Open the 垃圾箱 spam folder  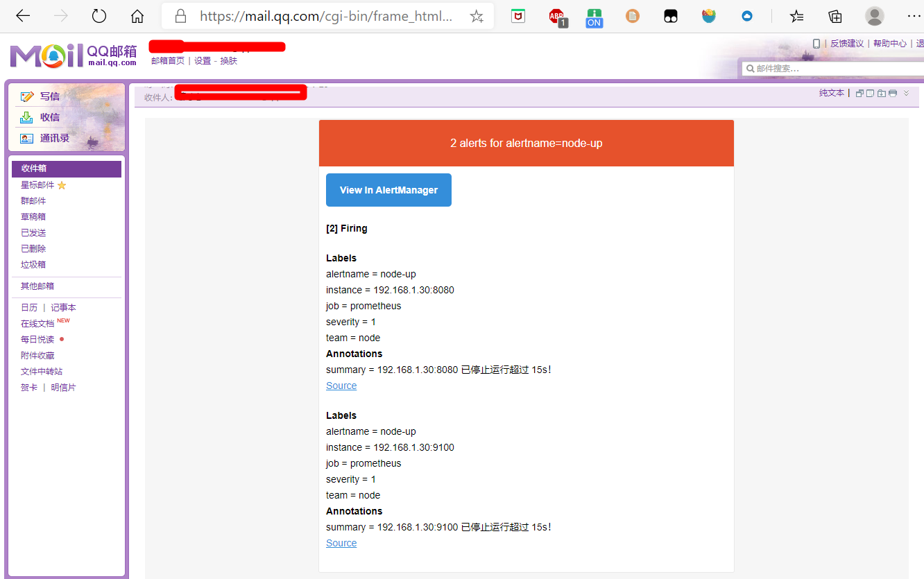[x=33, y=265]
